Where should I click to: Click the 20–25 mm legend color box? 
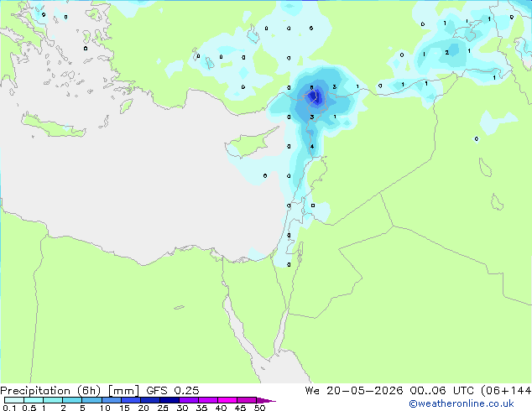(150, 400)
